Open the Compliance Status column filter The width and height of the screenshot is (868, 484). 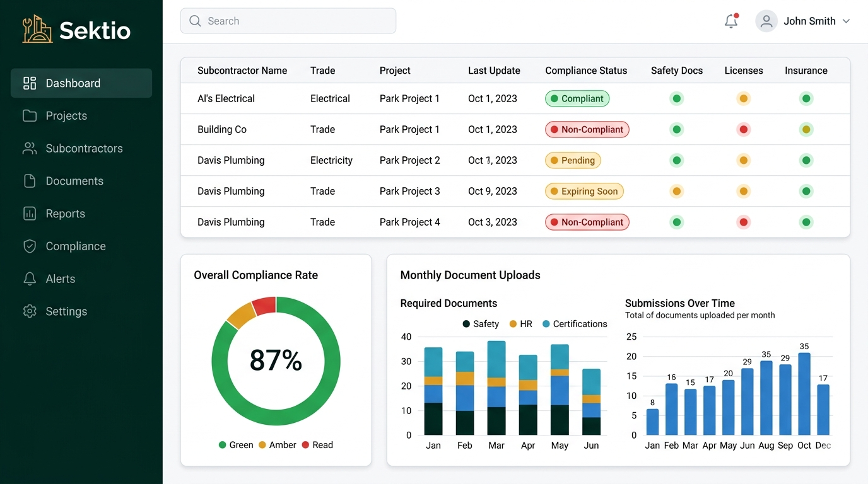pyautogui.click(x=586, y=70)
